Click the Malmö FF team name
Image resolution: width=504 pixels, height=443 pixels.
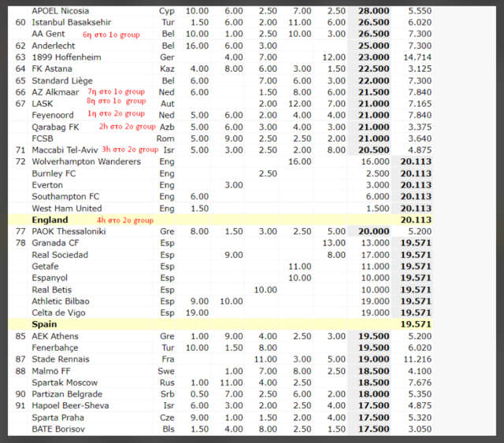(51, 371)
